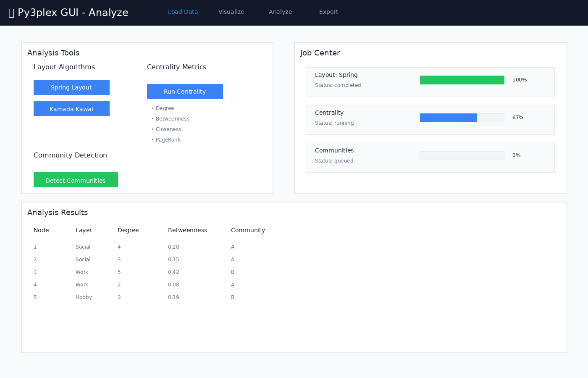Image resolution: width=588 pixels, height=378 pixels.
Task: Click the Layout: Spring completed progress bar
Action: point(462,80)
